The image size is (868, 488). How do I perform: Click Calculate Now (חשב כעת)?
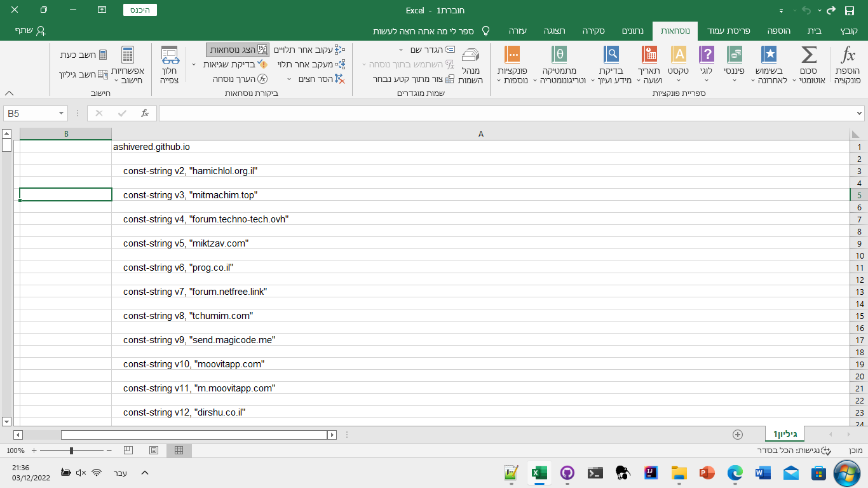point(83,55)
